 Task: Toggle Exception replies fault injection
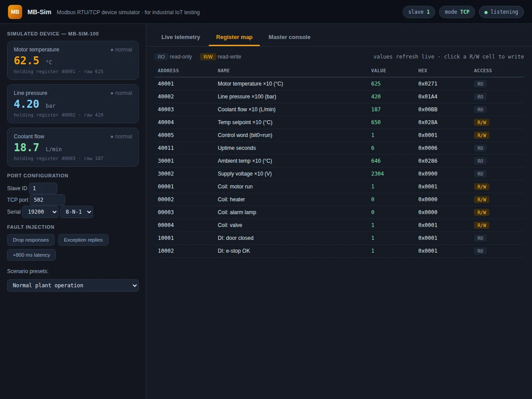coord(83,240)
